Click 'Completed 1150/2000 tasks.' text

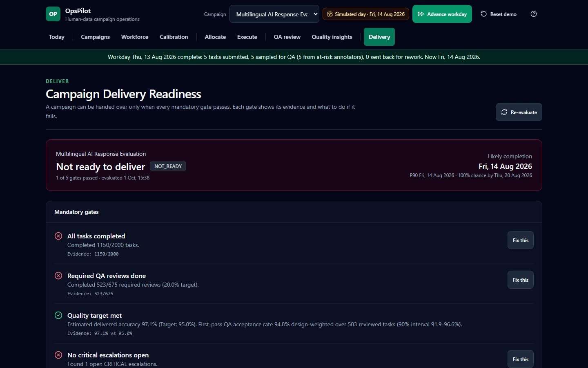click(103, 245)
